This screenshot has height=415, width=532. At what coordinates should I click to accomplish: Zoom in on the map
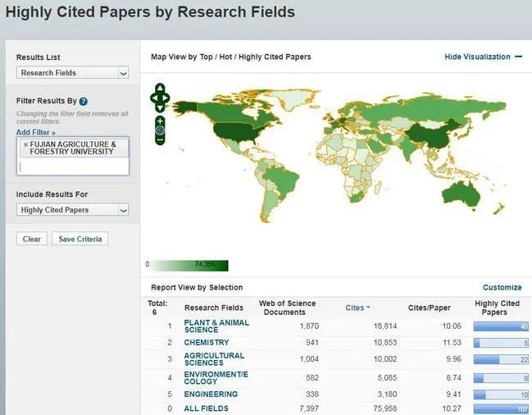[160, 121]
